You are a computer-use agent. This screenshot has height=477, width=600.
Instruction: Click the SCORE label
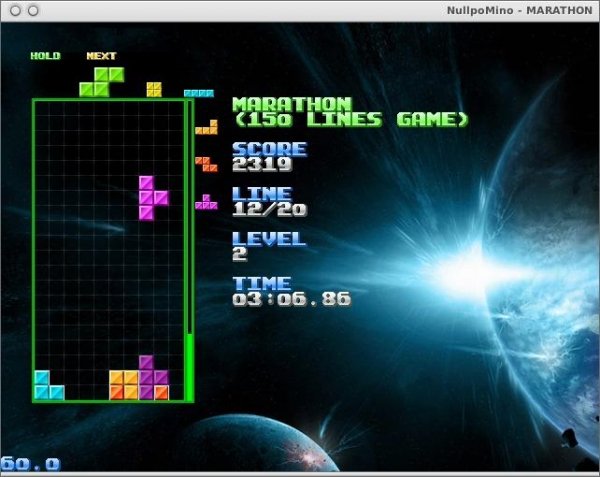(x=270, y=149)
